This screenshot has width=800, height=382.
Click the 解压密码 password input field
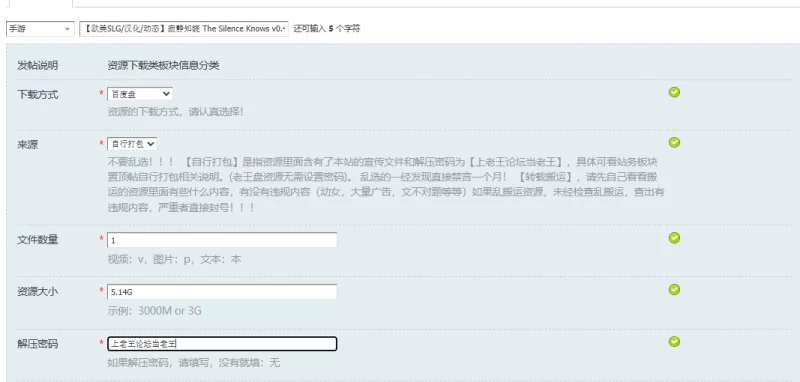tap(222, 344)
